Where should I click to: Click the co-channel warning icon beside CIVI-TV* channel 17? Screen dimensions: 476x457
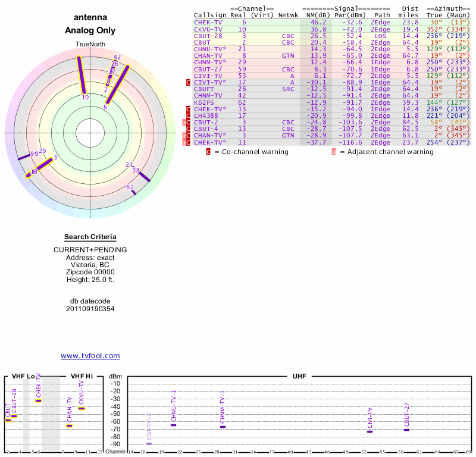[189, 82]
